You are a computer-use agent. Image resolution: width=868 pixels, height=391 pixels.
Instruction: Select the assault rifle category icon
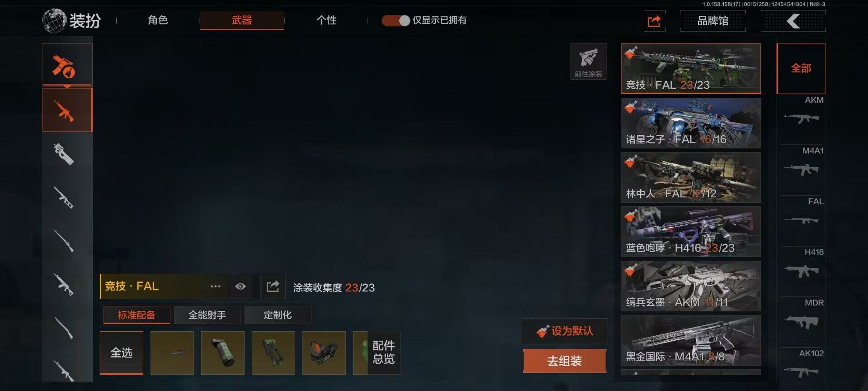[67, 110]
